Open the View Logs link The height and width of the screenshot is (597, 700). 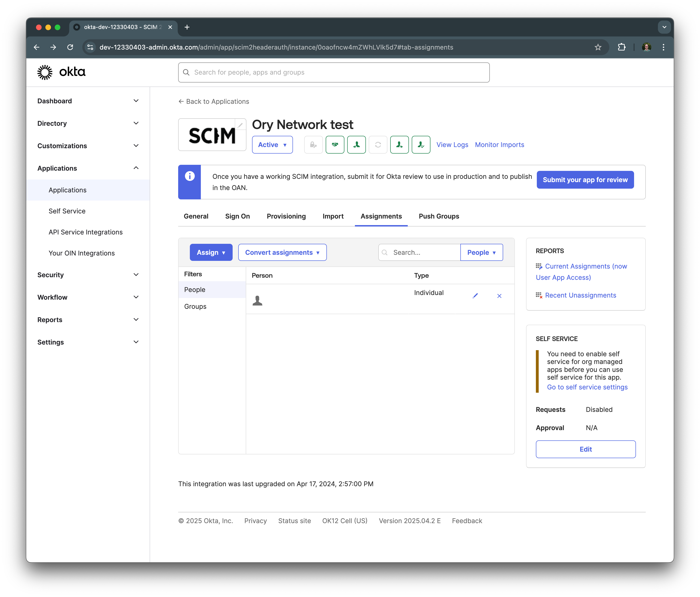click(x=452, y=145)
